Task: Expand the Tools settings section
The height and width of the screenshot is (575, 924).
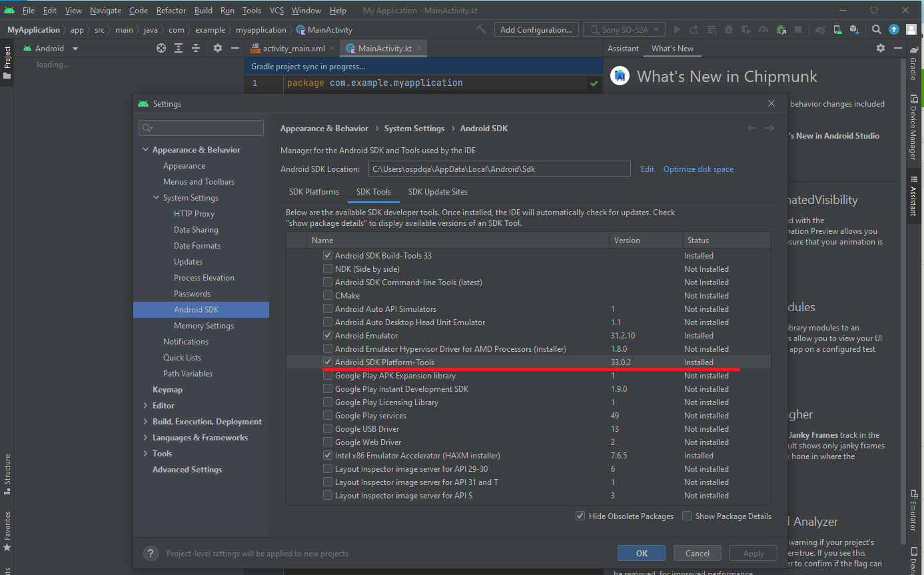Action: point(146,454)
